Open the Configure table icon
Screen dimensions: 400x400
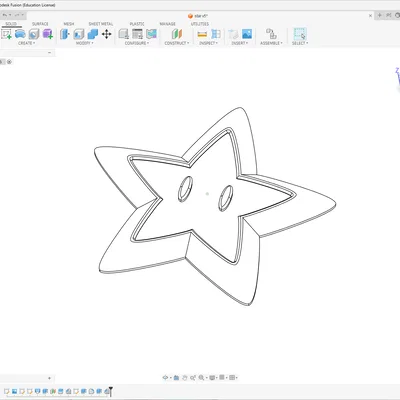pyautogui.click(x=137, y=34)
